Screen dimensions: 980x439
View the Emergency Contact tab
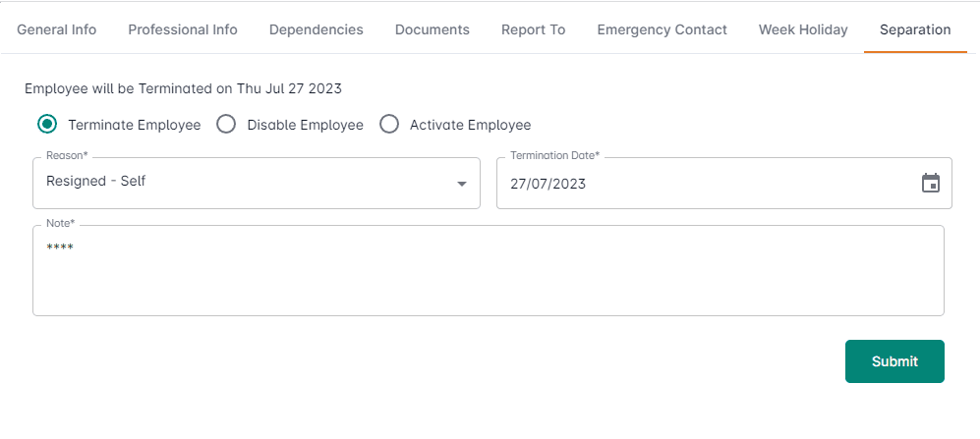(662, 29)
